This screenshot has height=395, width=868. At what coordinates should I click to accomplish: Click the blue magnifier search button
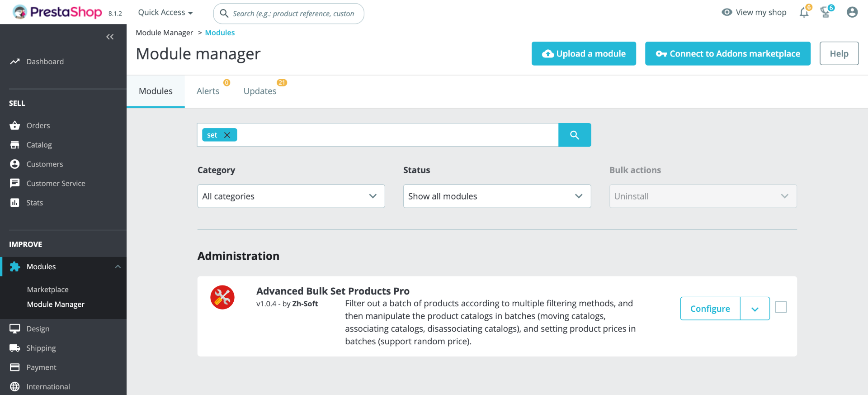[x=575, y=135]
